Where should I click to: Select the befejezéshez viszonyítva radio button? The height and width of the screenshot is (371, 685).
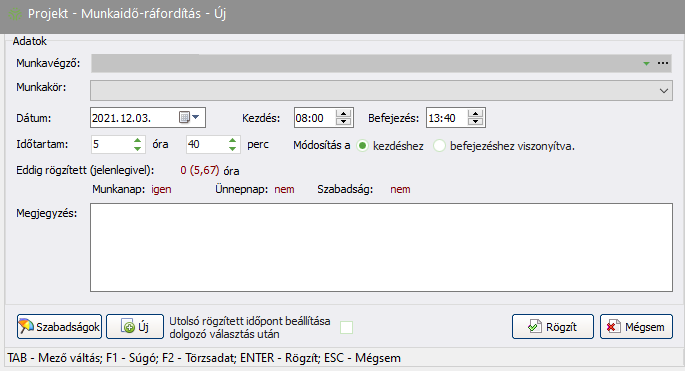point(439,146)
